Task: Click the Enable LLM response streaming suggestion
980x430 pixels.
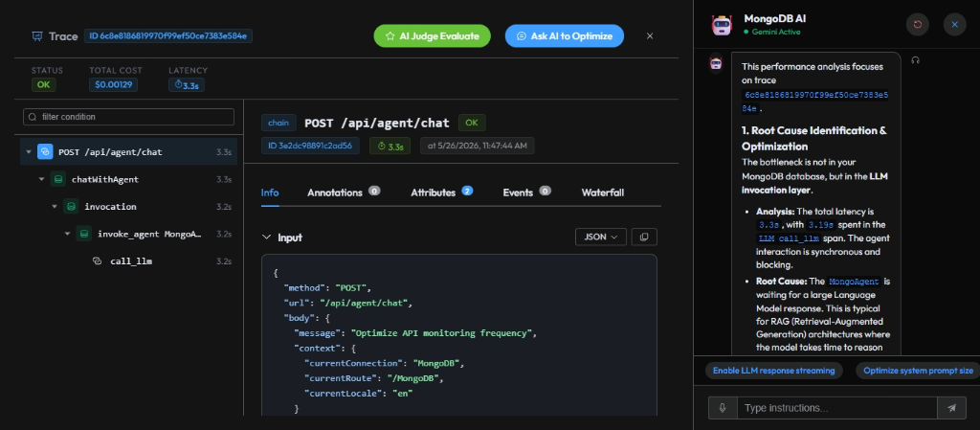Action: (773, 371)
